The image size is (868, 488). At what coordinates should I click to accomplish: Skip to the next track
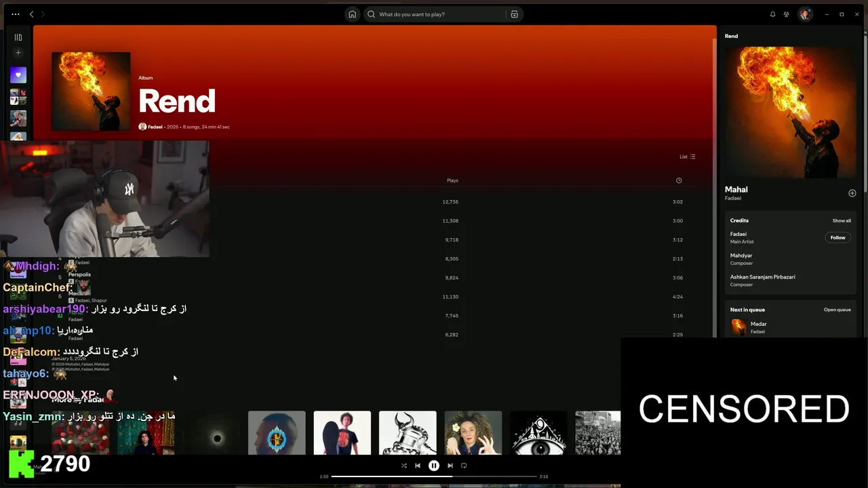pyautogui.click(x=450, y=466)
